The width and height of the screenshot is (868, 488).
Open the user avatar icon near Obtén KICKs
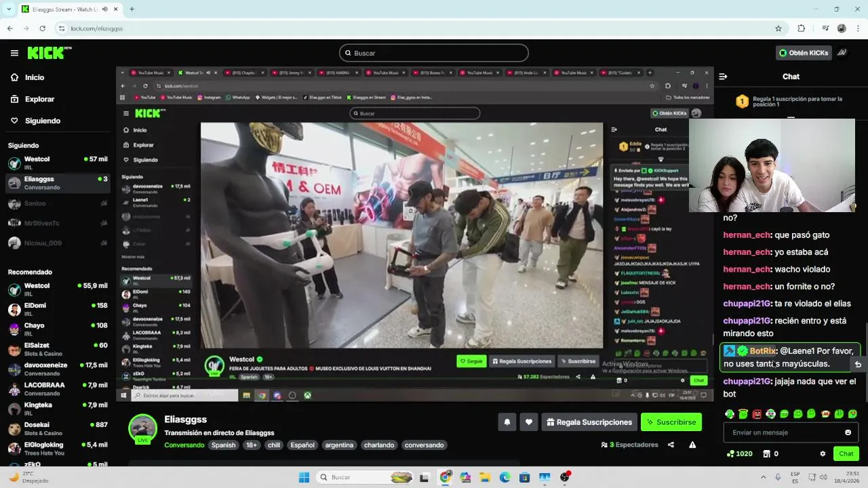(x=842, y=52)
